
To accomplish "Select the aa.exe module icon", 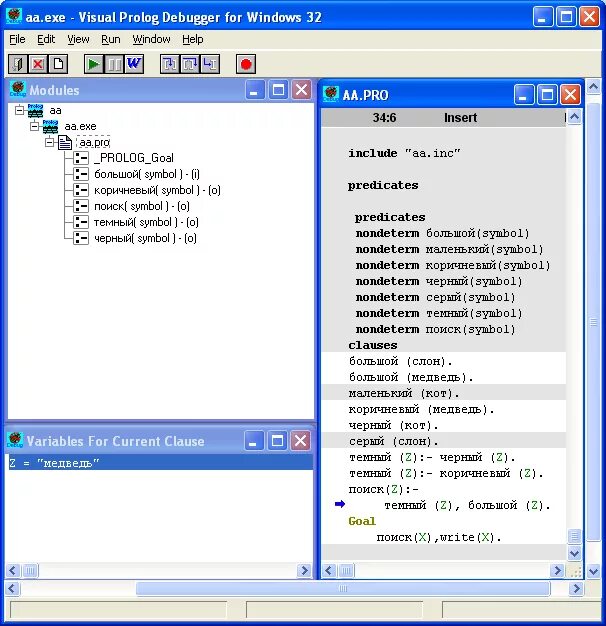I will [50, 127].
